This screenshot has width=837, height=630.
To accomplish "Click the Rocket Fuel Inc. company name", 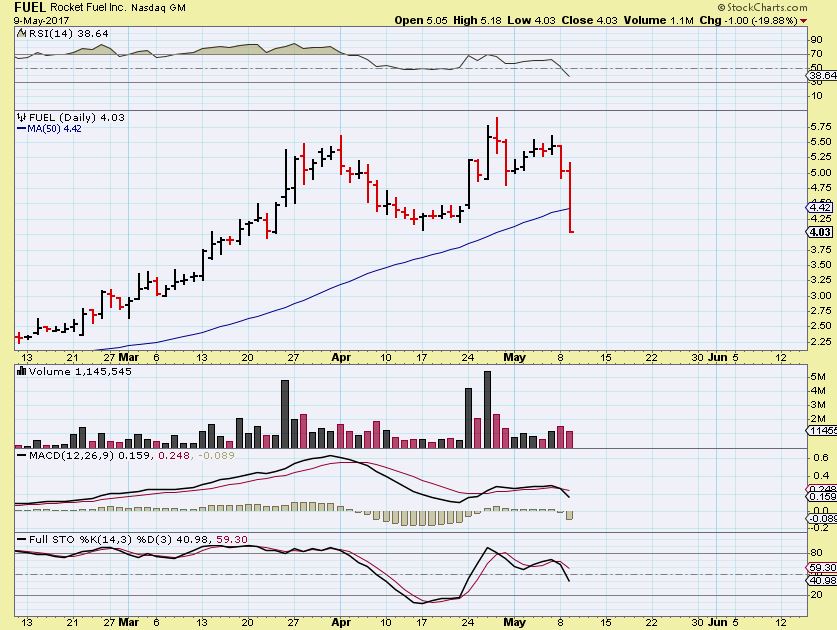I will pos(90,7).
